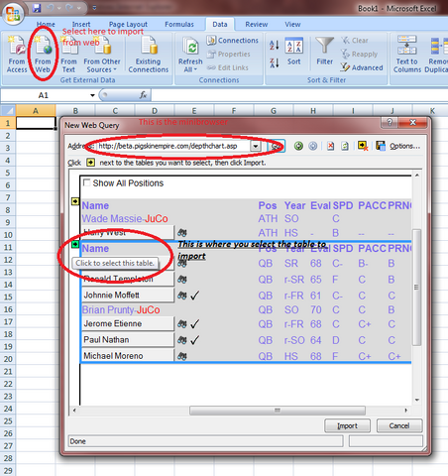Click the Name Box showing A1

tap(45, 95)
